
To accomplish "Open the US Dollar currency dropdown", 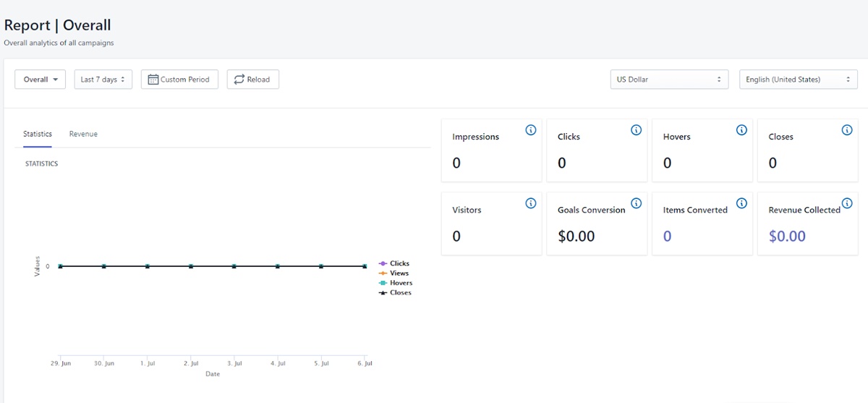I will (668, 80).
